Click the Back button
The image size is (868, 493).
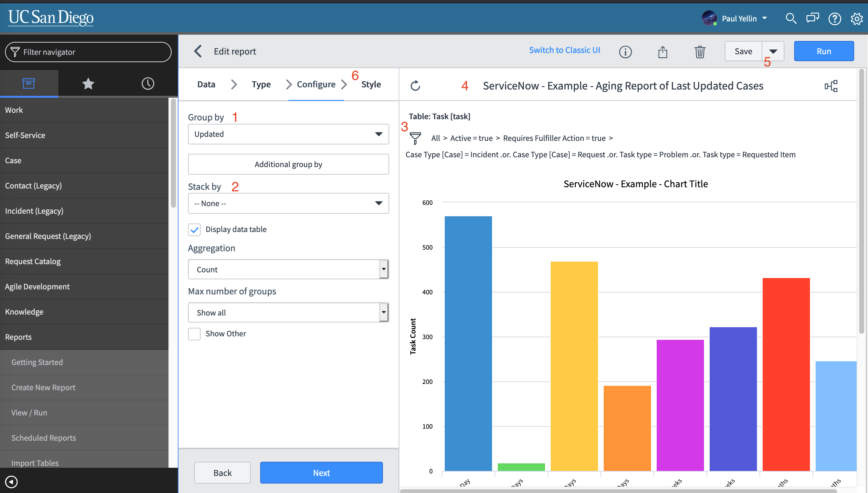point(222,473)
